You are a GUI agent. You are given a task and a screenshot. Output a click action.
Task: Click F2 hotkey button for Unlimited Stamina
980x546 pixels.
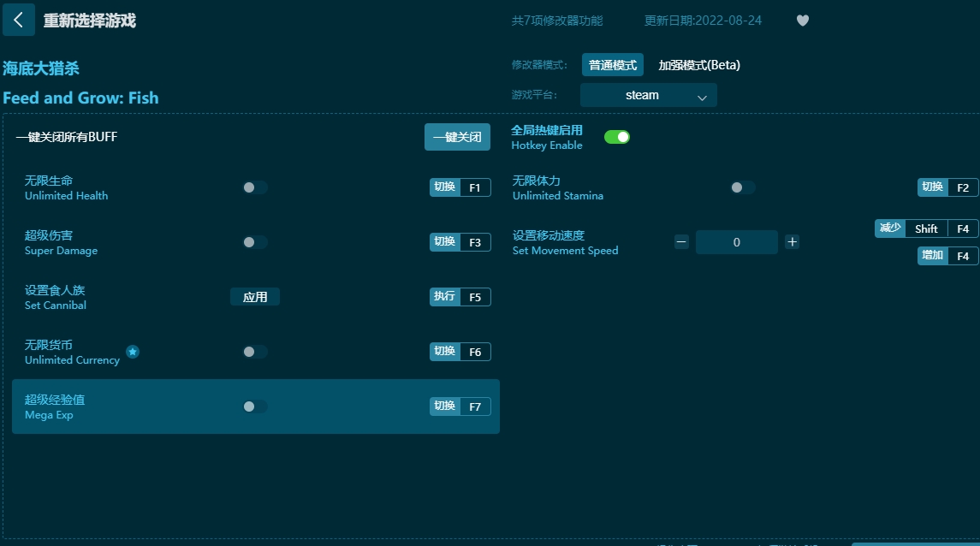pos(948,187)
